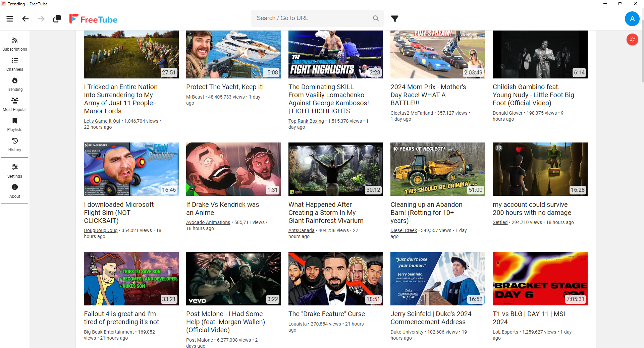Viewport: 644px width, 348px height.
Task: Open the Louaista channel link
Action: (298, 324)
